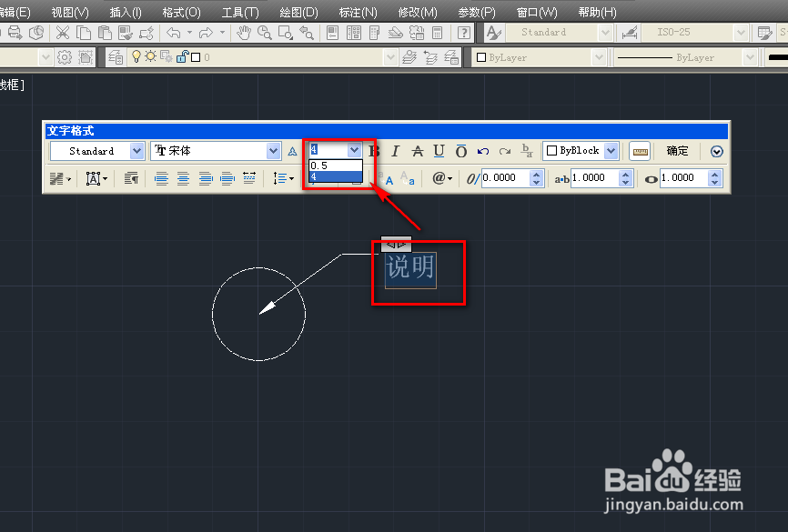Open the DesignCenter icon
Viewport: 788px width, 532px height.
[354, 33]
